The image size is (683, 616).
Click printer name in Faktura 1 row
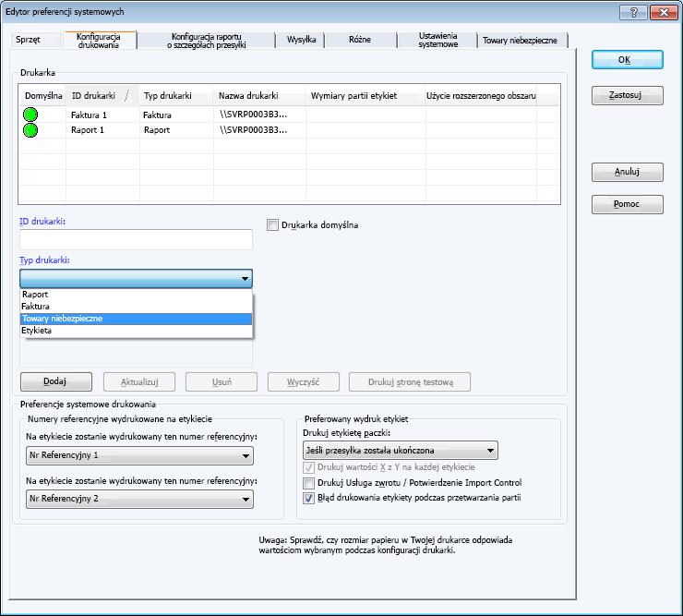click(x=259, y=115)
